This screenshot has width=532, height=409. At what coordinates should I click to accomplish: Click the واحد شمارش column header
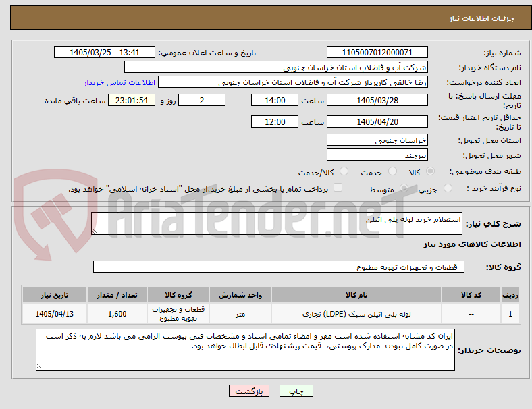[240, 295]
